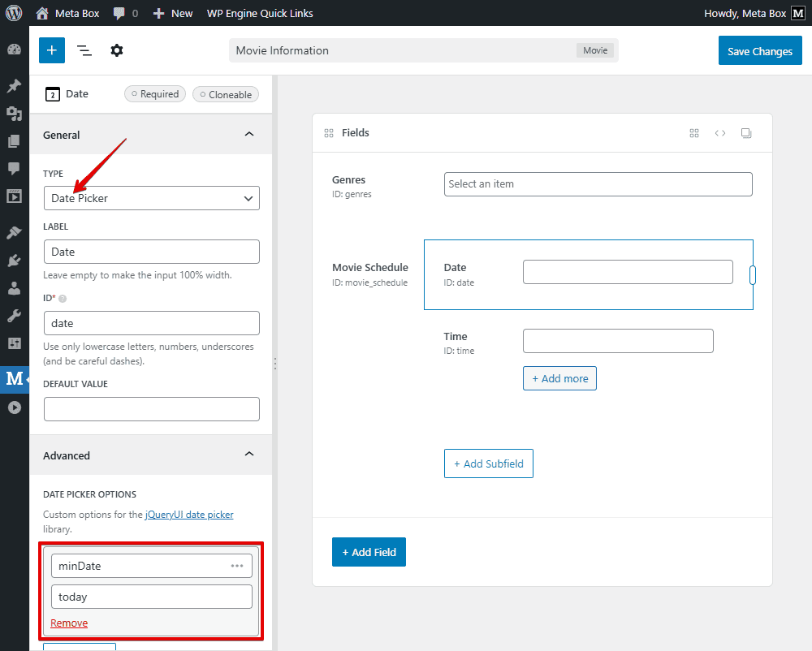Open the WordPress Dashboard sidebar icon
Viewport: 812px width, 651px height.
point(14,50)
